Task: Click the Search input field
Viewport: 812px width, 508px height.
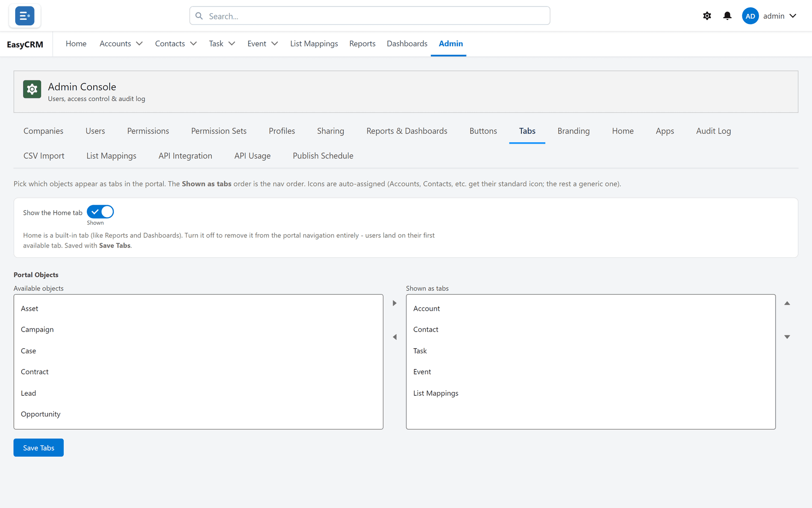Action: click(x=370, y=16)
